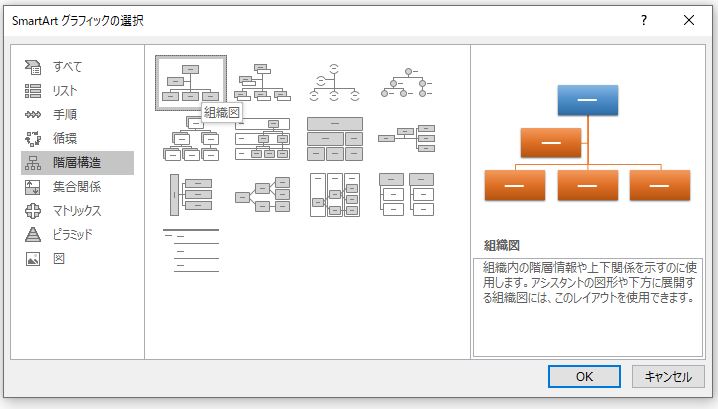Switch to the 循環 (Cycle) category
This screenshot has height=409, width=718.
(77, 138)
